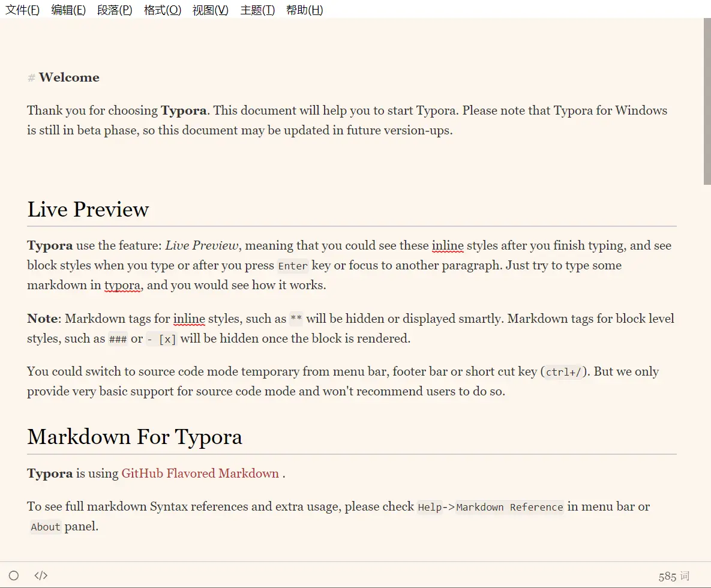The width and height of the screenshot is (711, 588).
Task: Click the inline code ###
Action: tap(118, 339)
